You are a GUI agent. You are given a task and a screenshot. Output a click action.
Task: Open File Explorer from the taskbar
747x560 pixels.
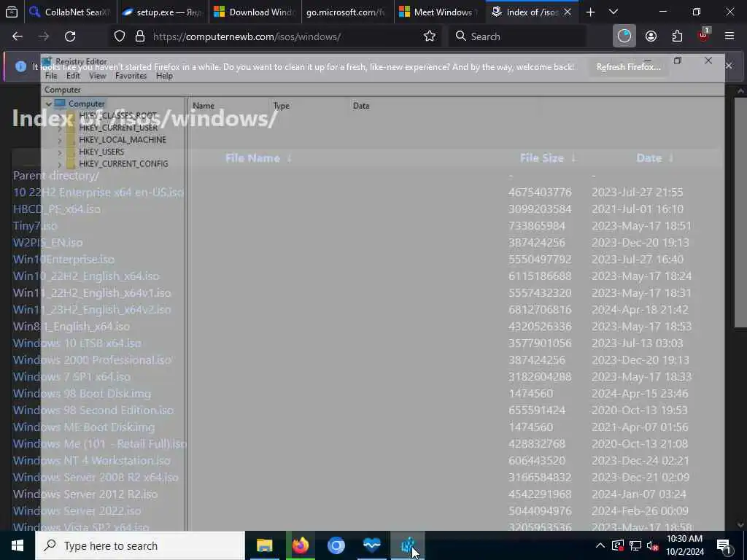(264, 545)
